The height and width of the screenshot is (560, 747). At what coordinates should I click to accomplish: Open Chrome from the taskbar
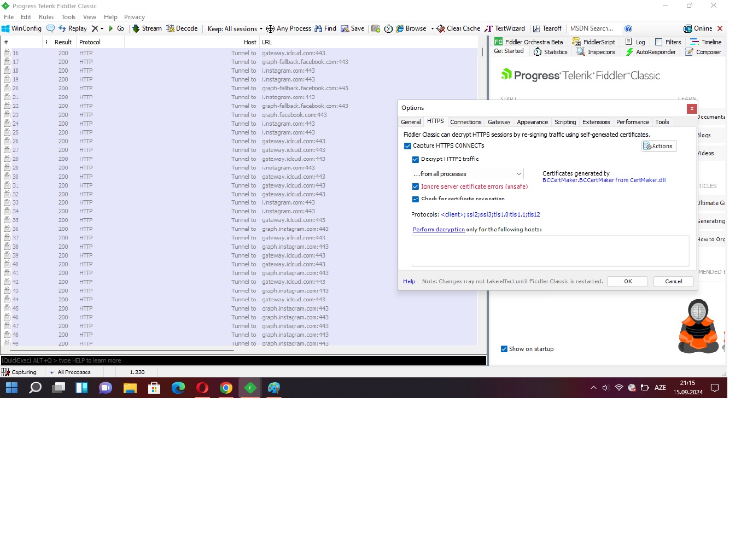pos(226,388)
